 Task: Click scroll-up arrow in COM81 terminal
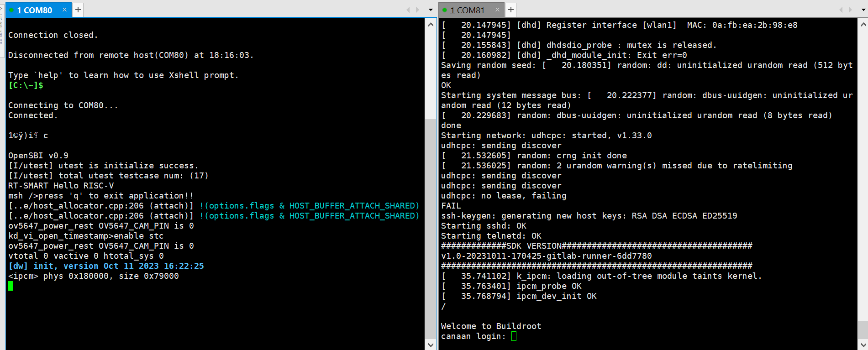tap(863, 25)
